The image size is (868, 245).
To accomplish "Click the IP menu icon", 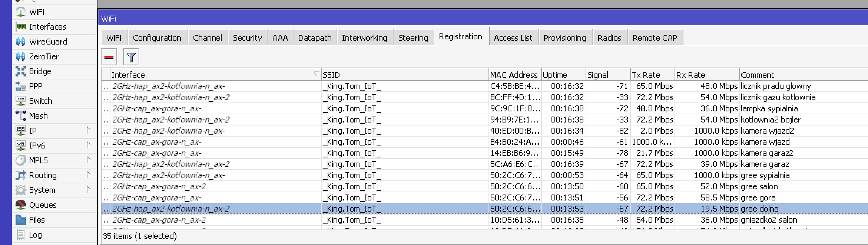I will 21,131.
